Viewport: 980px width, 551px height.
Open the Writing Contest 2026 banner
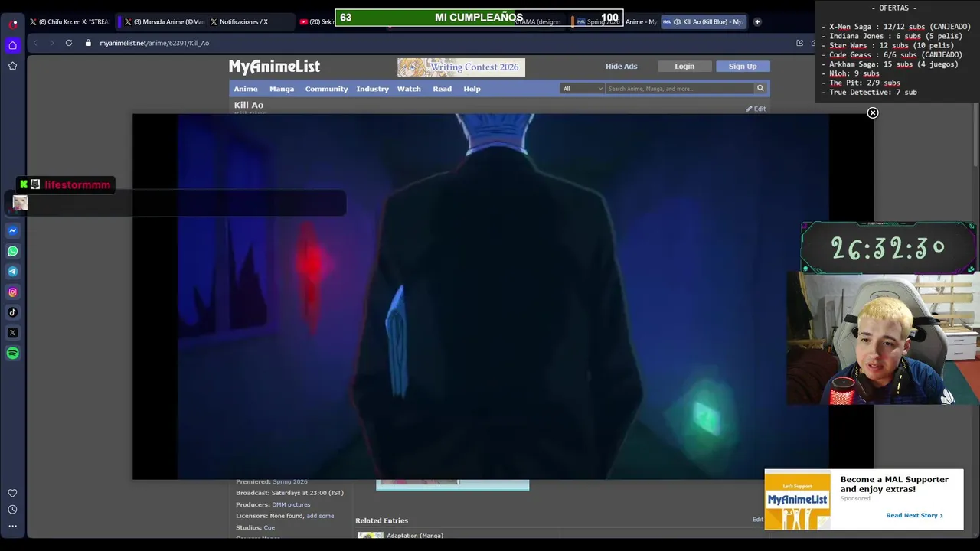461,67
